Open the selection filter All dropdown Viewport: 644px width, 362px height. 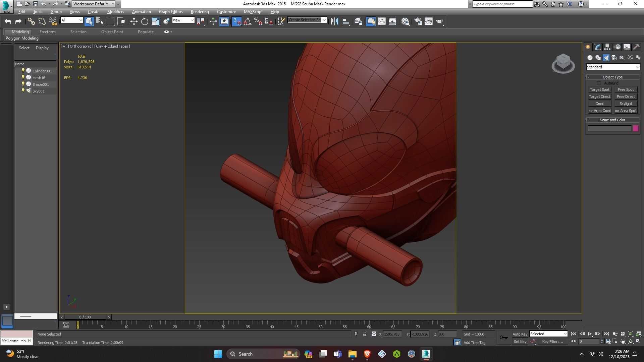72,20
